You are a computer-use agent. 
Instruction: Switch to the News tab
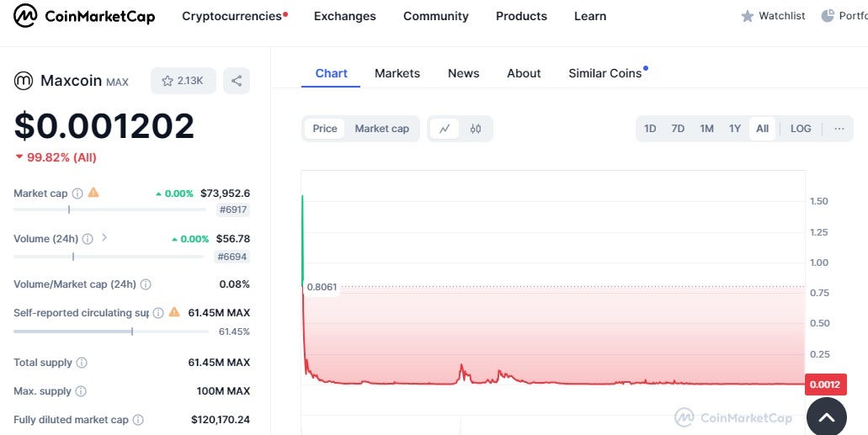point(463,73)
